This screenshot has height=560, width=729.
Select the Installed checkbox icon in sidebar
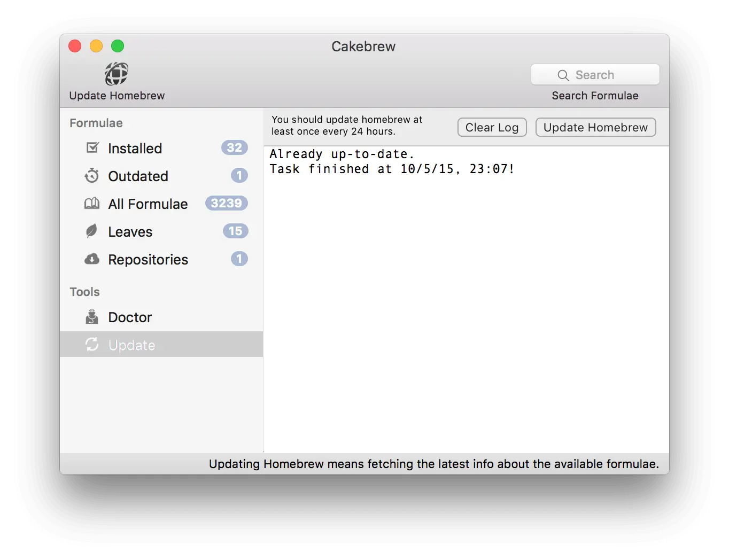pos(92,148)
